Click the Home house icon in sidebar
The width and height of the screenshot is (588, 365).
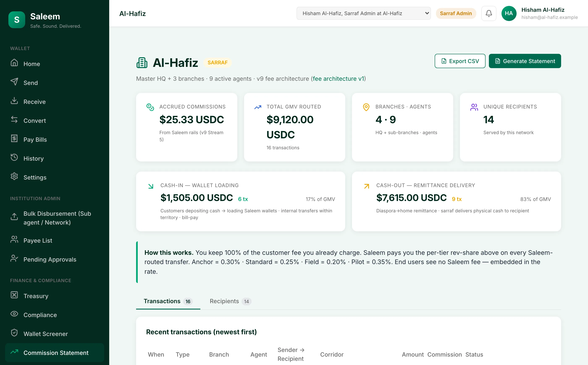point(14,63)
